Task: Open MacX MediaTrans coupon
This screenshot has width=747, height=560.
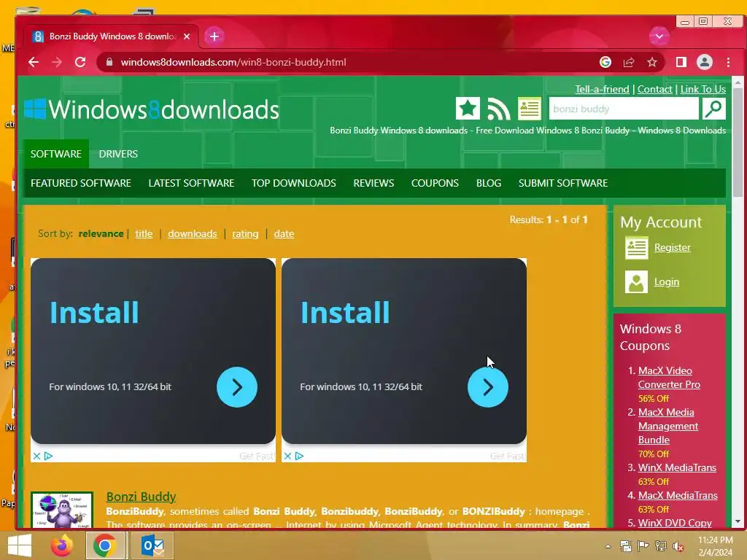Action: pyautogui.click(x=678, y=495)
